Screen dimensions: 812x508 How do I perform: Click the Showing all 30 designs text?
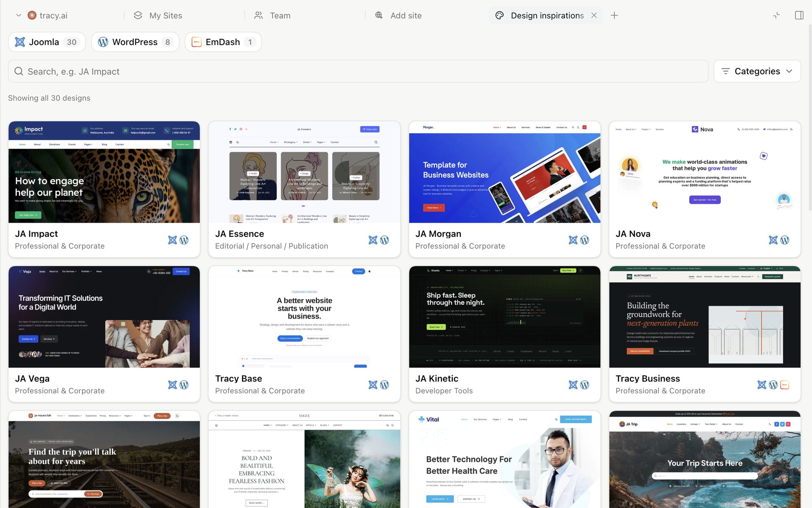49,98
